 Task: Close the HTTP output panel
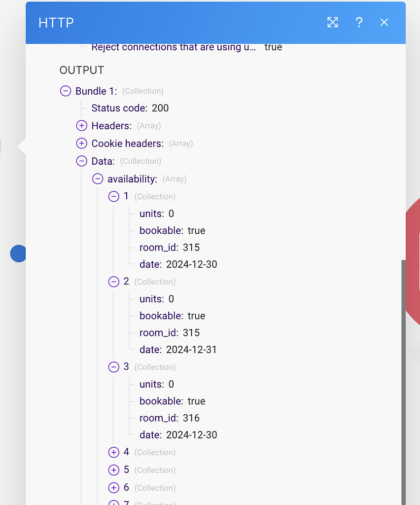point(384,22)
